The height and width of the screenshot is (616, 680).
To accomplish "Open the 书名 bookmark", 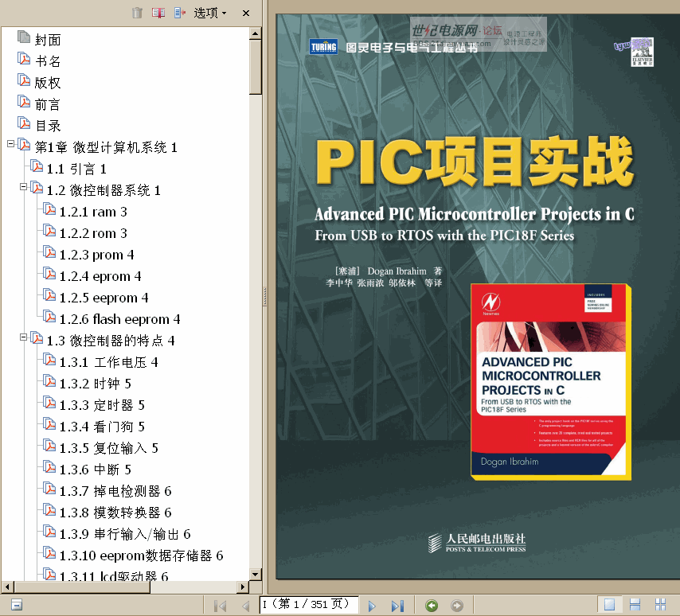I will (48, 61).
